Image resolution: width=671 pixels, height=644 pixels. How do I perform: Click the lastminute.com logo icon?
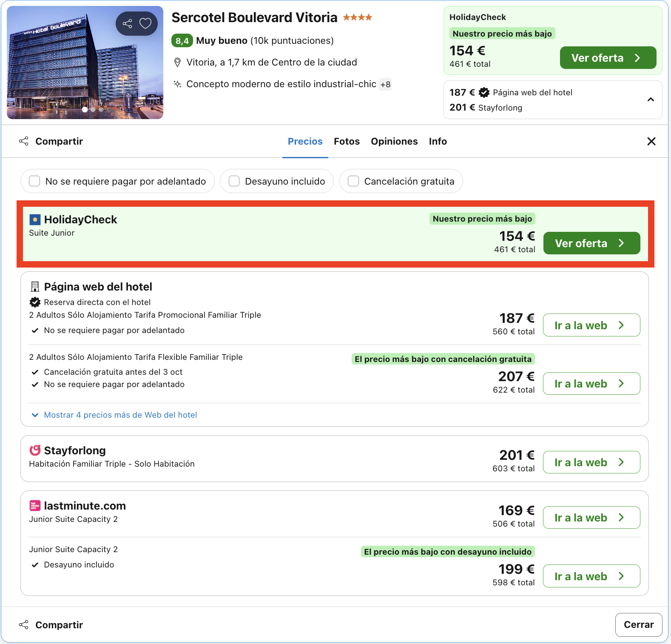click(35, 505)
